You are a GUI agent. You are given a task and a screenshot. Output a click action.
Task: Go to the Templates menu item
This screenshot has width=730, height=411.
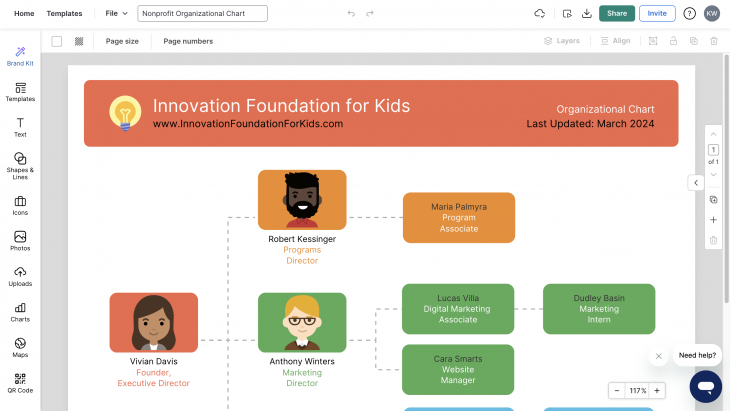click(64, 14)
